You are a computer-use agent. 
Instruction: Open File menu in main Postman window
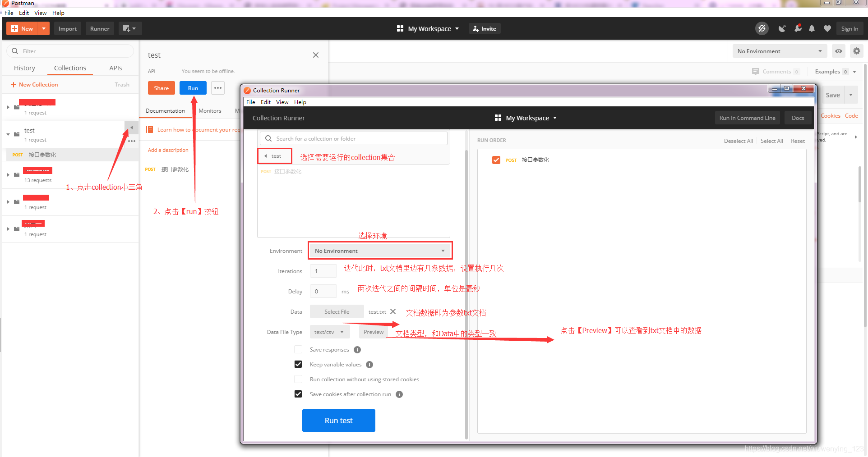(x=9, y=13)
